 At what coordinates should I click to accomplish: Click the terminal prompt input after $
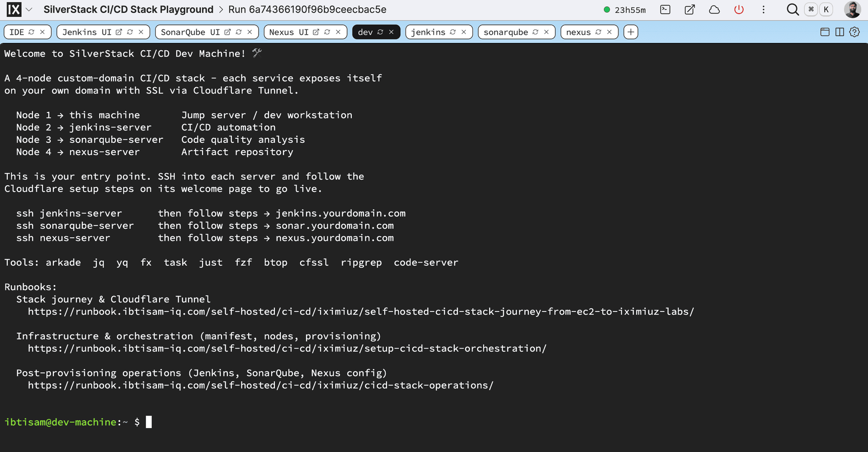click(149, 422)
